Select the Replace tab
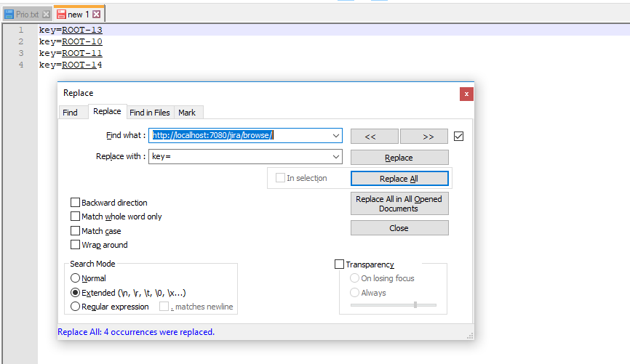630x364 pixels. (107, 112)
